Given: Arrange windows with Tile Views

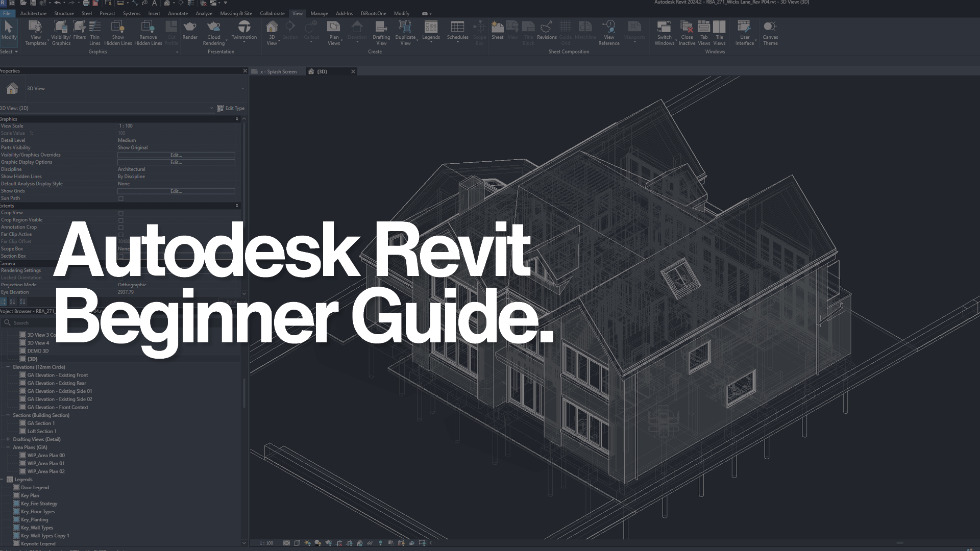Looking at the screenshot, I should pos(720,32).
